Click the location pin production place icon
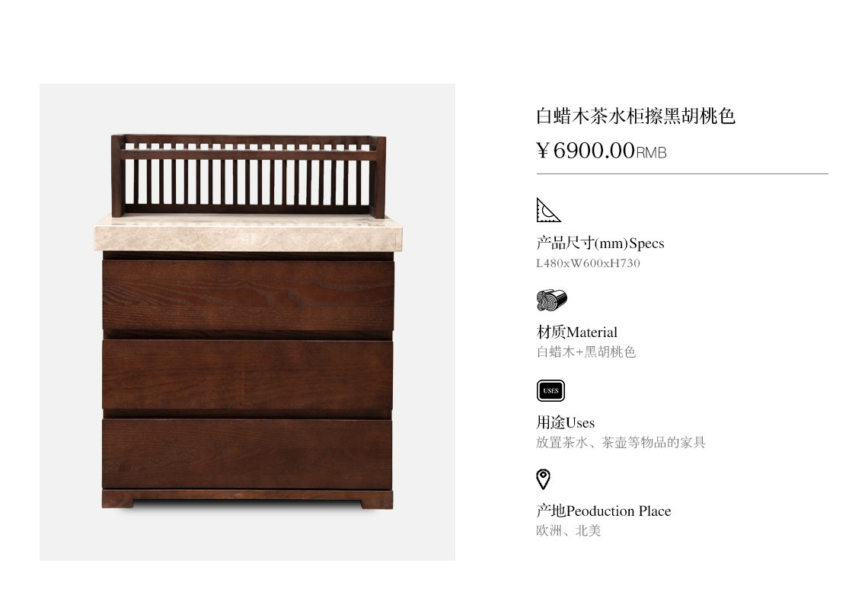 [x=543, y=479]
